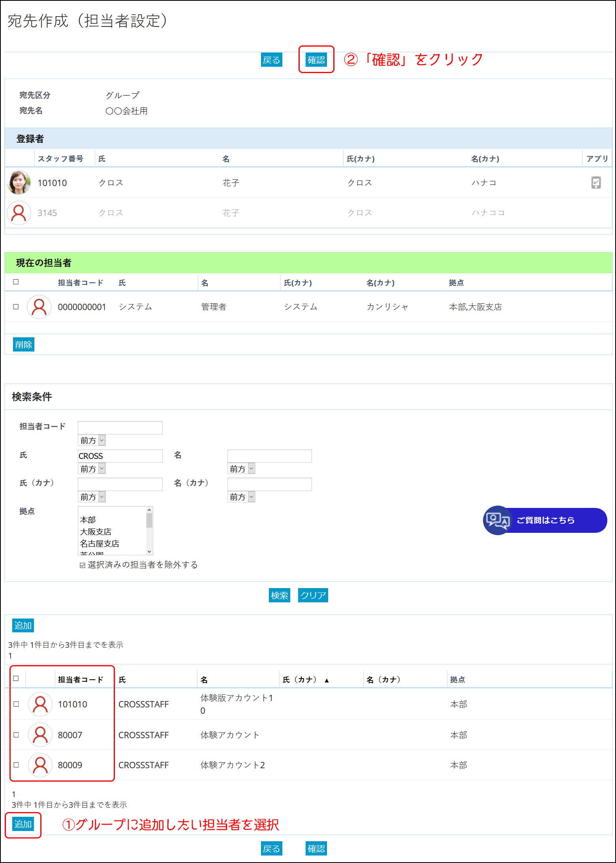Click the bottom 確認 button

[316, 848]
